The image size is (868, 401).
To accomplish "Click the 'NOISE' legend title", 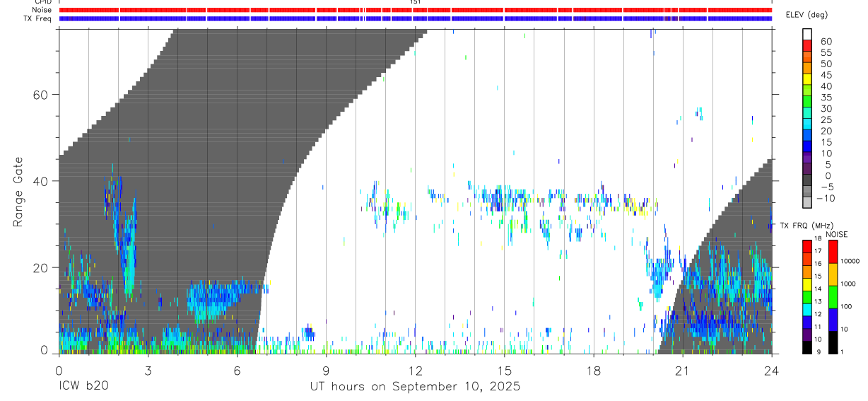I will point(836,235).
